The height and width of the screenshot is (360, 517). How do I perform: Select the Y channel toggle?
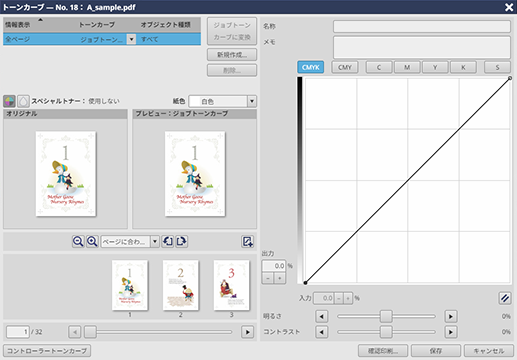(435, 67)
